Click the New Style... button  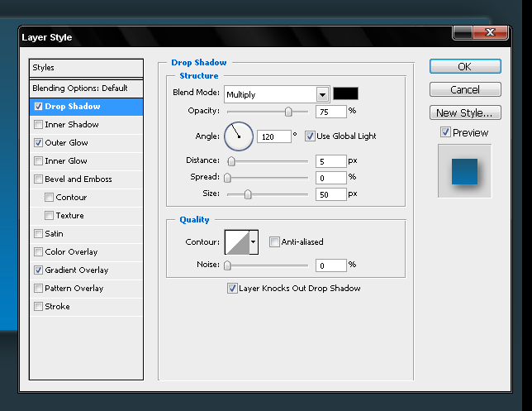coord(465,112)
